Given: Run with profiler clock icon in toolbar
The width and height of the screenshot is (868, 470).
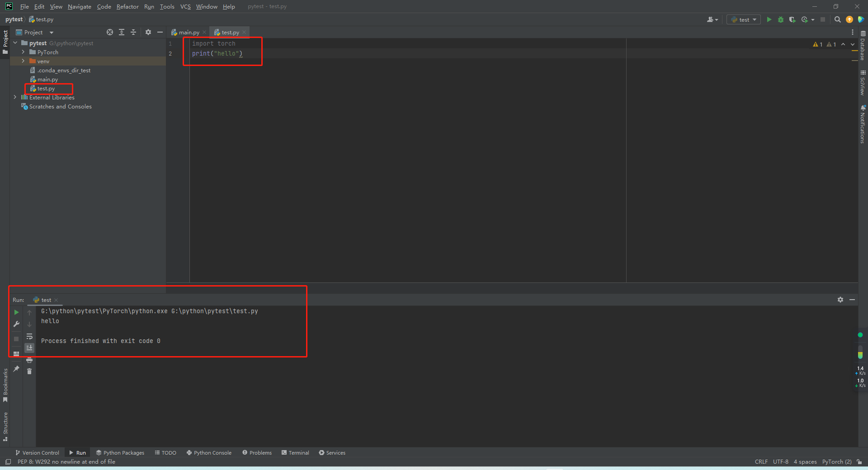Looking at the screenshot, I should click(x=805, y=19).
